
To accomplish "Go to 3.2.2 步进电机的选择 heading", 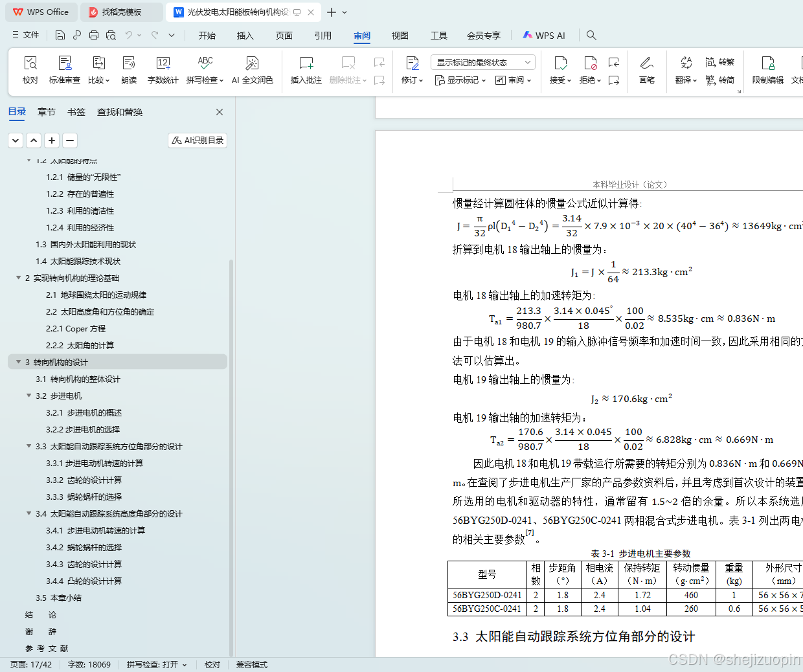I will (83, 429).
